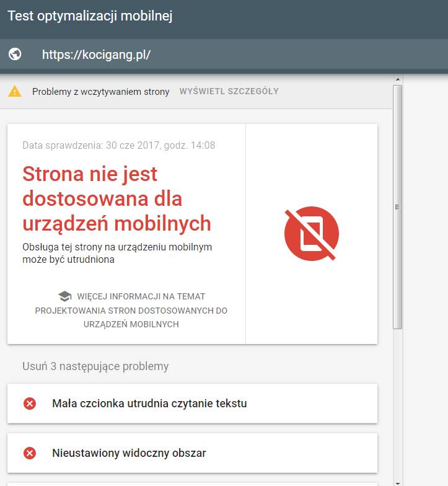448x486 pixels.
Task: Click 'Usuń 3 następujące problemy' text
Action: pyautogui.click(x=95, y=366)
